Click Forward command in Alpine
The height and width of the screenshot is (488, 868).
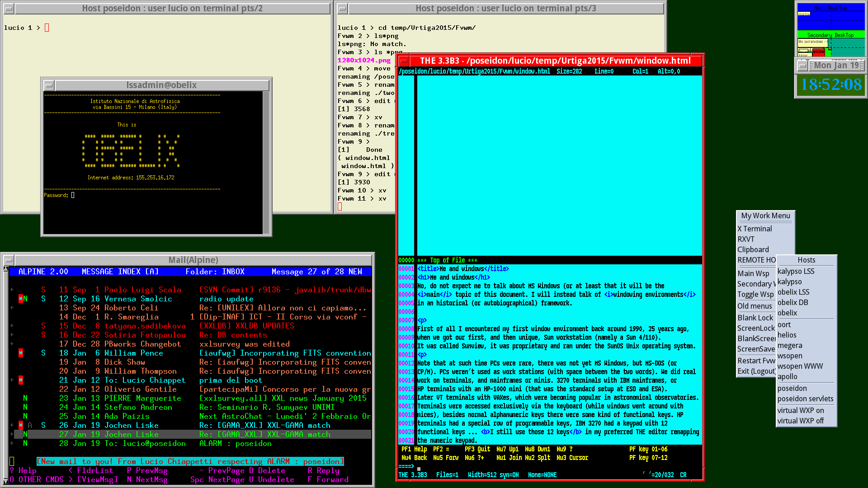point(328,479)
